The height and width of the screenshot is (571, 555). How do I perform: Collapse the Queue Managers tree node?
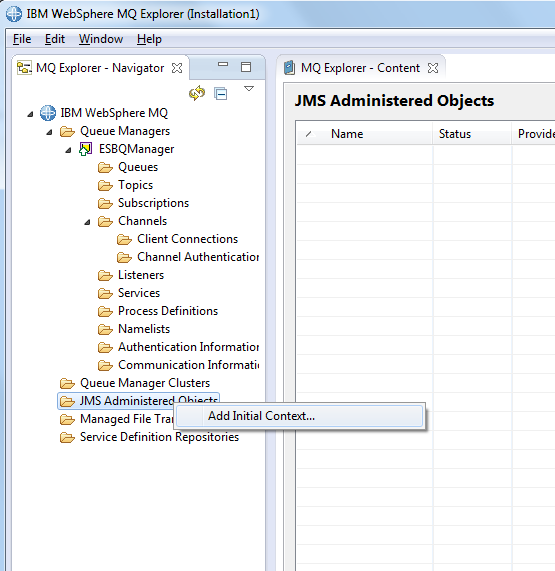click(x=49, y=132)
